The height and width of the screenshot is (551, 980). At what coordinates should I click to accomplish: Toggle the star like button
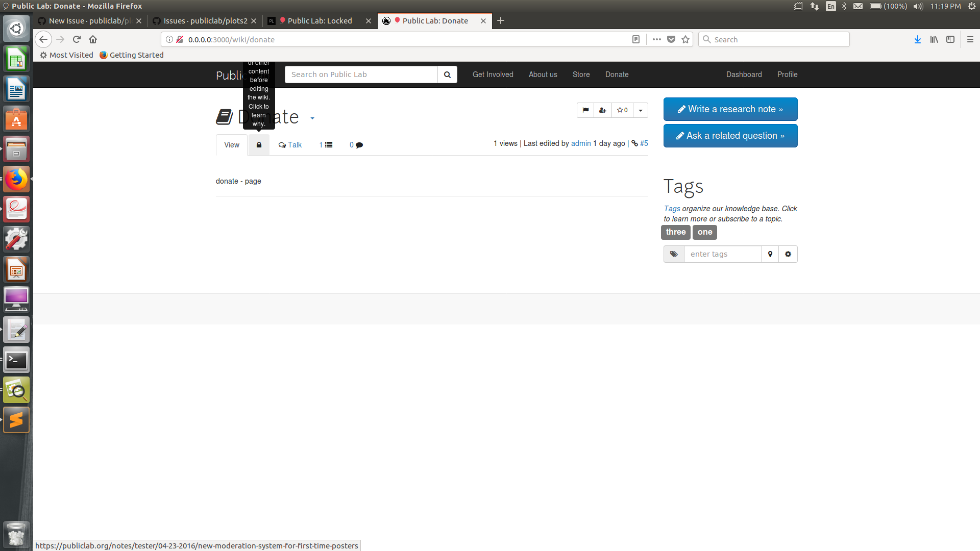click(x=622, y=110)
